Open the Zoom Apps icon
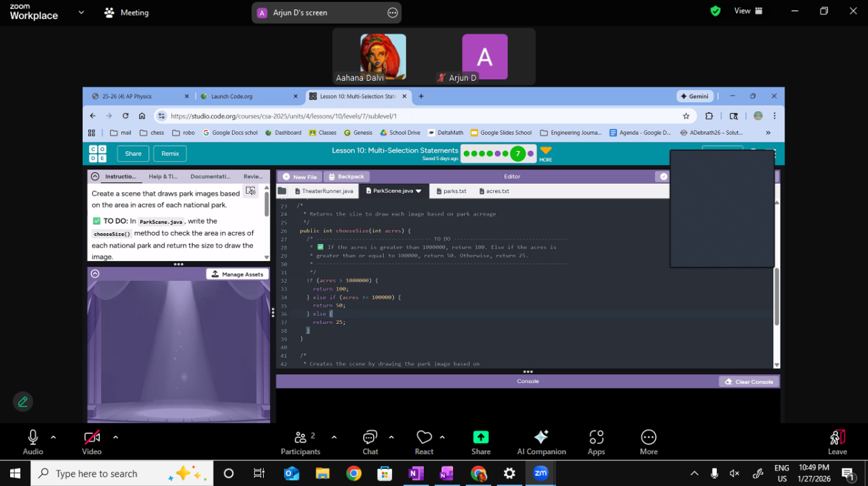Screen dimensions: 868x486 point(596,437)
